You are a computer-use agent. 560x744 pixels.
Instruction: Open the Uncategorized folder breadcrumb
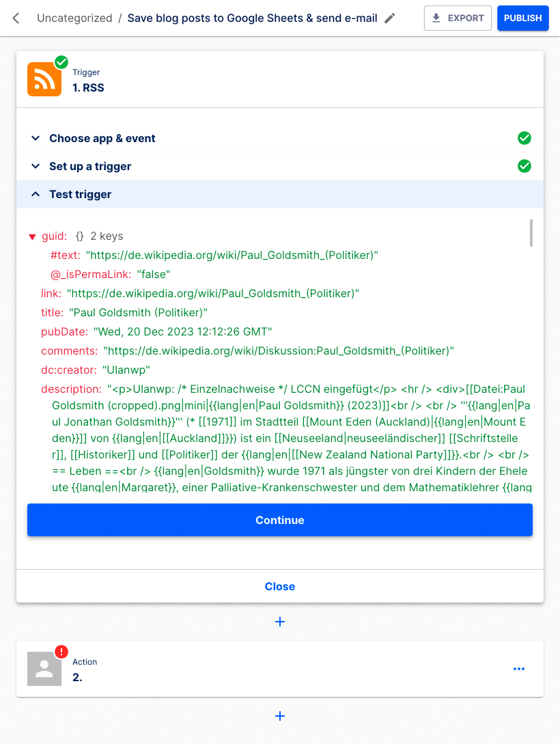[x=74, y=18]
